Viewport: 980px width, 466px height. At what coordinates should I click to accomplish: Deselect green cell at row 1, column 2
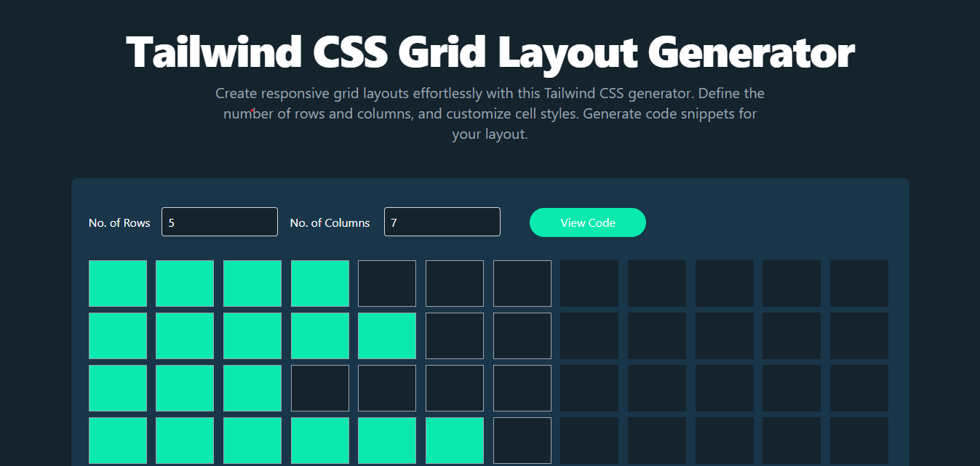coord(185,284)
